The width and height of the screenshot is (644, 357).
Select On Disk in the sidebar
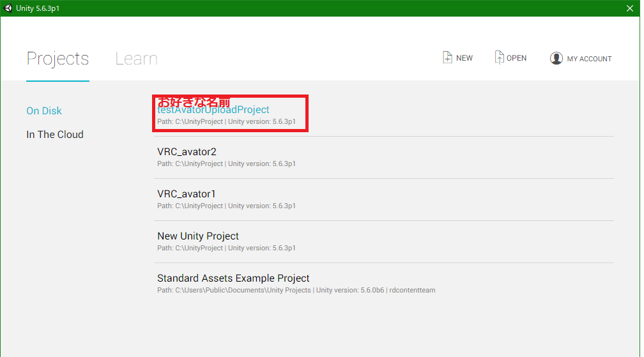(44, 110)
